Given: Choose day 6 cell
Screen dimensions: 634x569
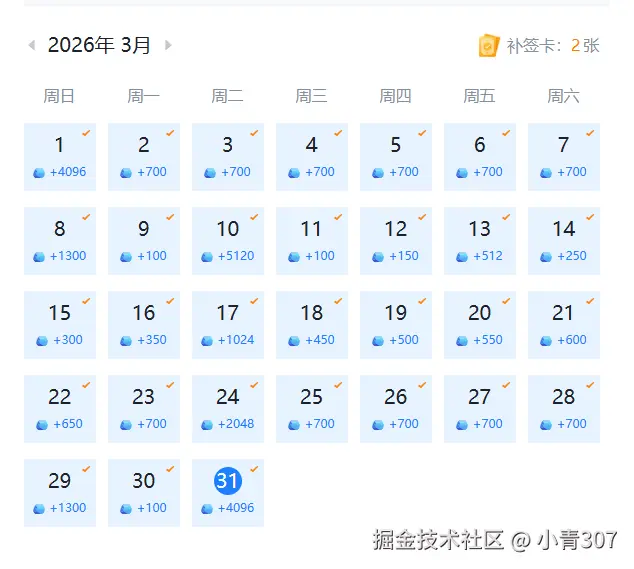Looking at the screenshot, I should (x=480, y=157).
